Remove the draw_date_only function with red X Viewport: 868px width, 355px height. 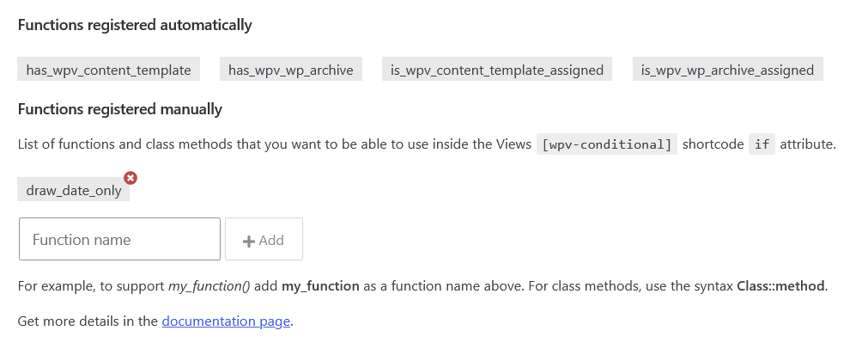click(131, 178)
